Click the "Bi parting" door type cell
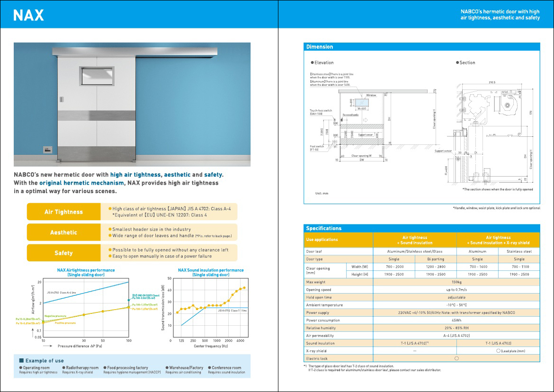 [x=436, y=259]
